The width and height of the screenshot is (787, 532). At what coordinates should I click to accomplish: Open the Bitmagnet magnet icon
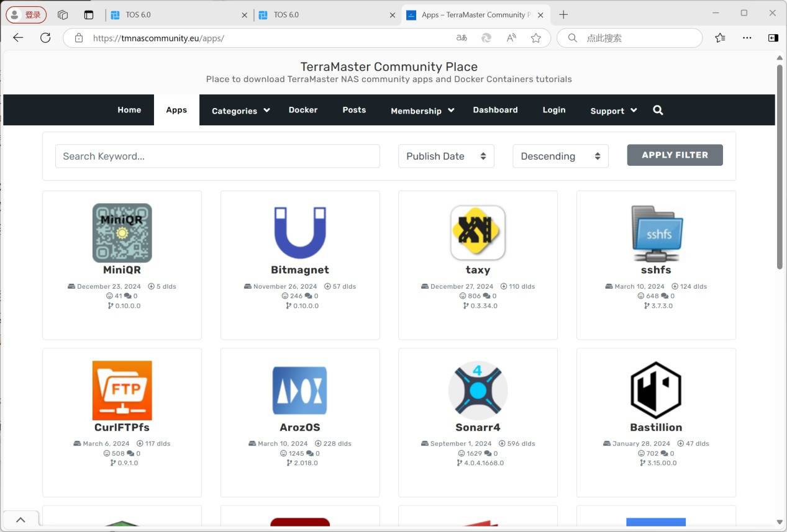coord(300,233)
